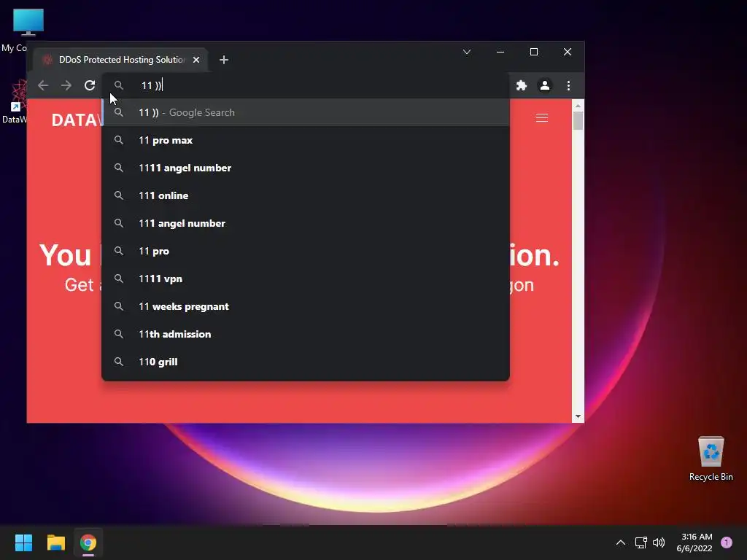Open the Chrome extensions puzzle icon
747x560 pixels.
[522, 85]
